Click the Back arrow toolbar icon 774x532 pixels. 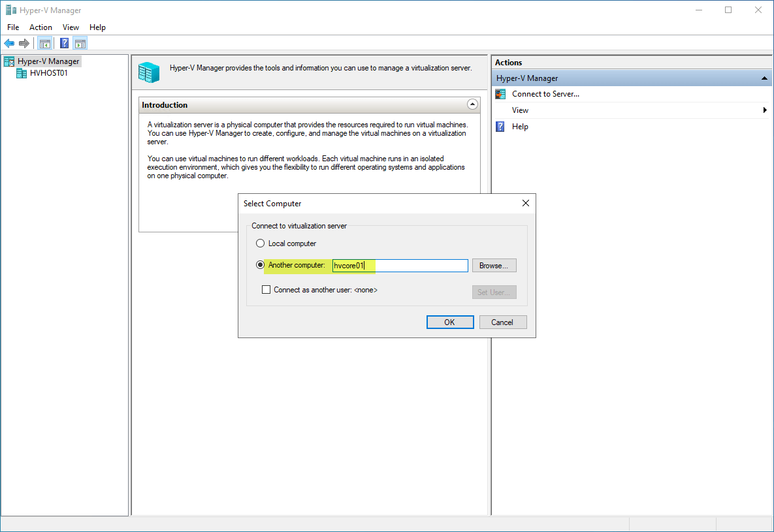[x=9, y=44]
